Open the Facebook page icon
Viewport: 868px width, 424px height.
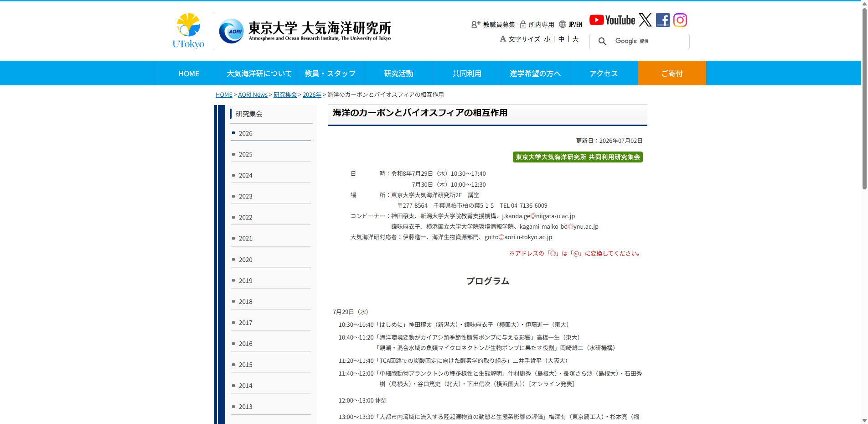pos(663,20)
